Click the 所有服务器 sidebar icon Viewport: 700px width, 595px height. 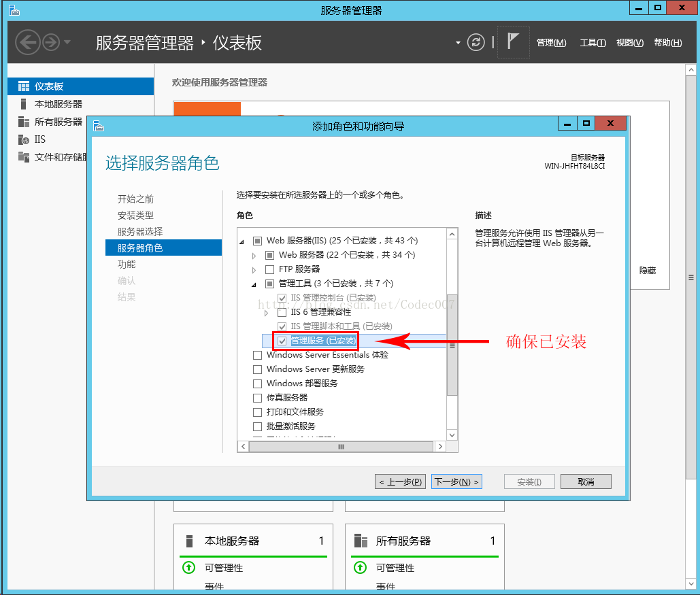(x=24, y=122)
